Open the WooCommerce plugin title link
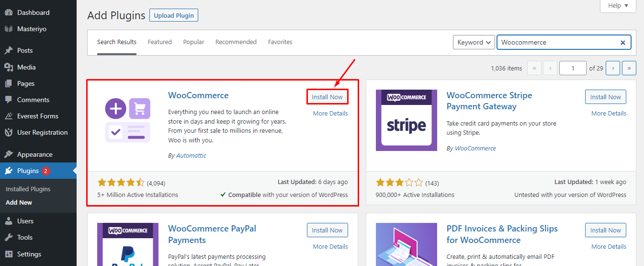The image size is (644, 266). coord(198,95)
